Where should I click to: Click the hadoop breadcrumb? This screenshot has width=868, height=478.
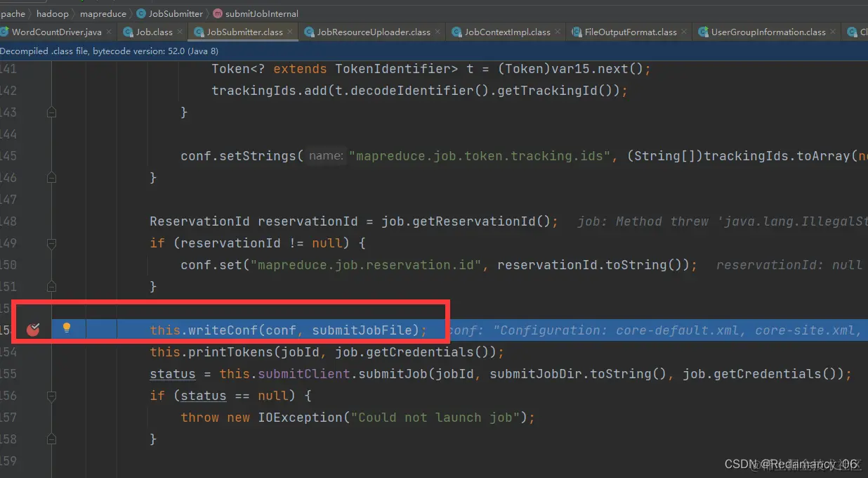(x=53, y=13)
